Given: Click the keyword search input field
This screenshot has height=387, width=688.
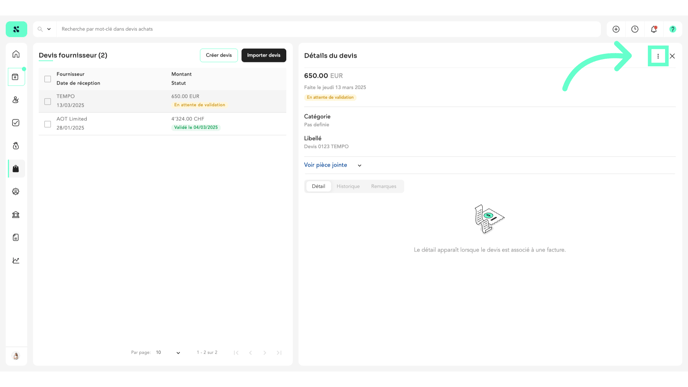Looking at the screenshot, I should (x=329, y=29).
